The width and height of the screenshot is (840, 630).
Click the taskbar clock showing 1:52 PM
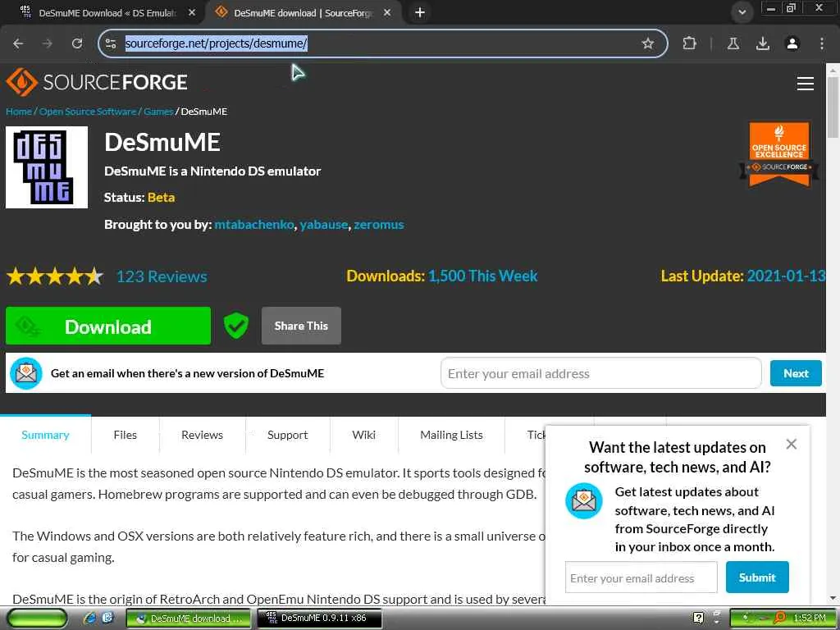point(809,618)
